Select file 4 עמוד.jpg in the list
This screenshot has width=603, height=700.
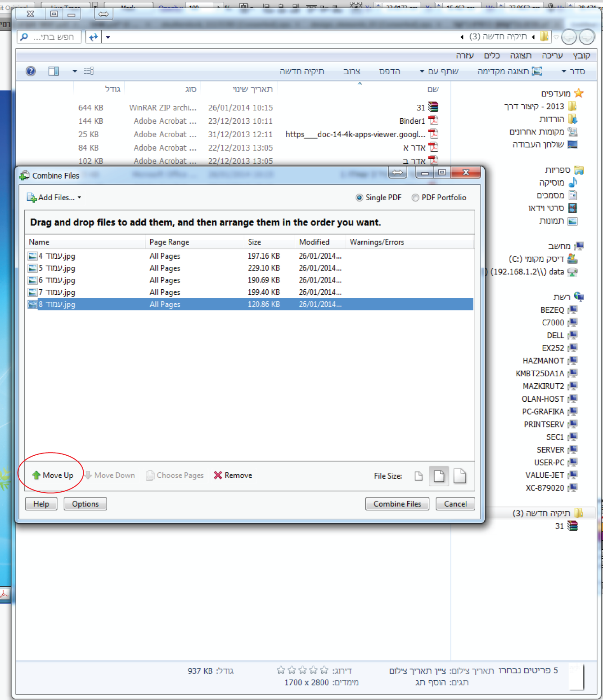coord(250,256)
